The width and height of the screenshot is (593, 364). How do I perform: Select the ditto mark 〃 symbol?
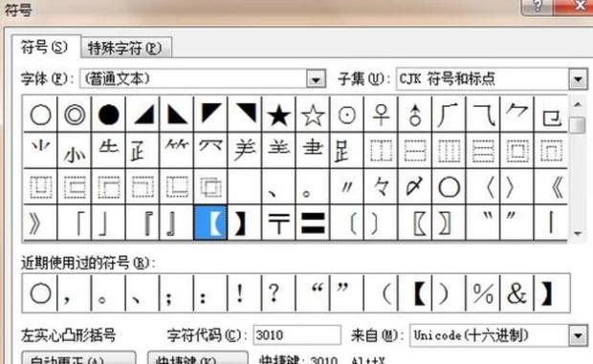click(x=347, y=187)
